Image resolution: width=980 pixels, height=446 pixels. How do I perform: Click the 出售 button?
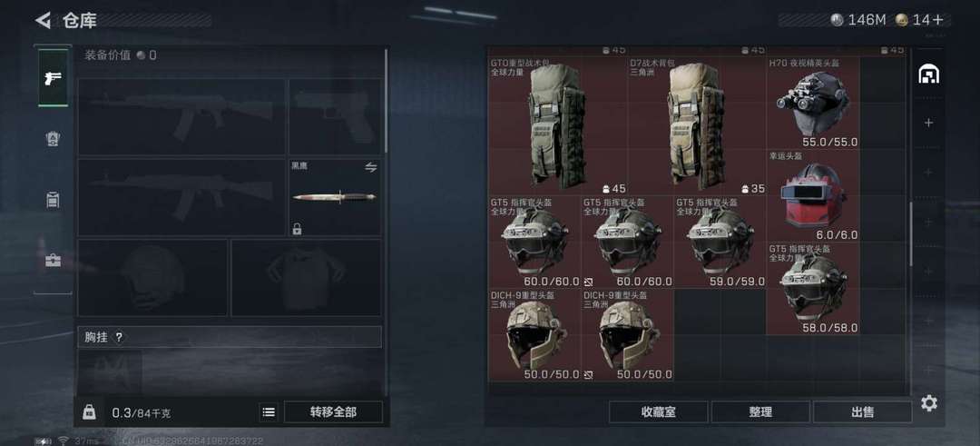point(863,412)
